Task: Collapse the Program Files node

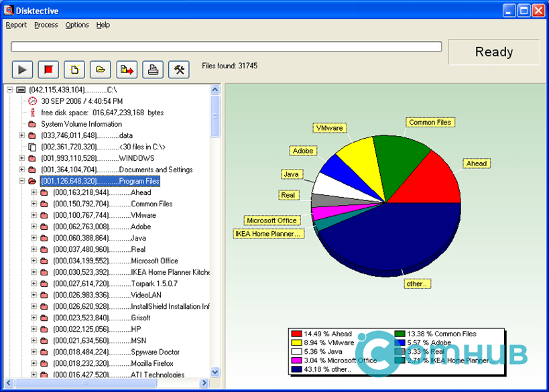Action: point(21,181)
